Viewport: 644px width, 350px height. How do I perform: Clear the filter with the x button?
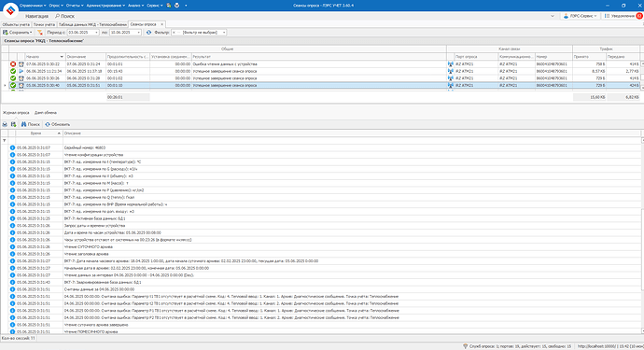coord(174,33)
